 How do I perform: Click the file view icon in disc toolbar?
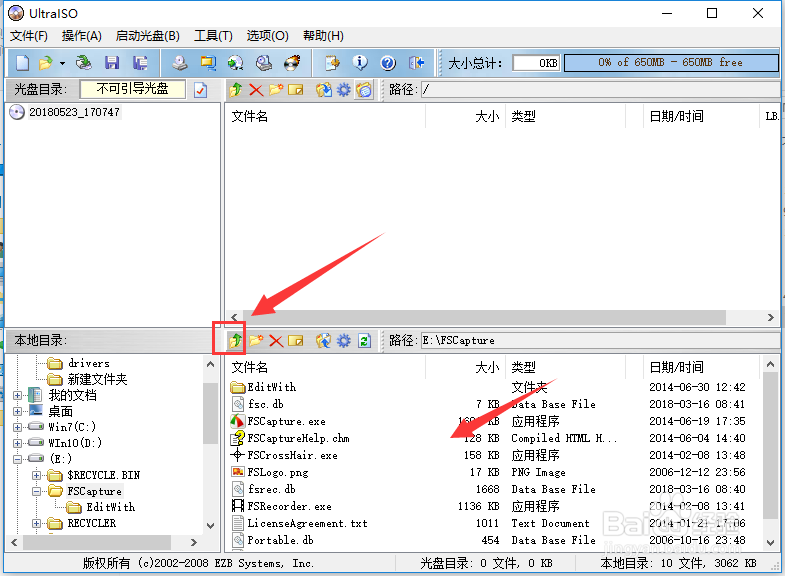point(364,90)
